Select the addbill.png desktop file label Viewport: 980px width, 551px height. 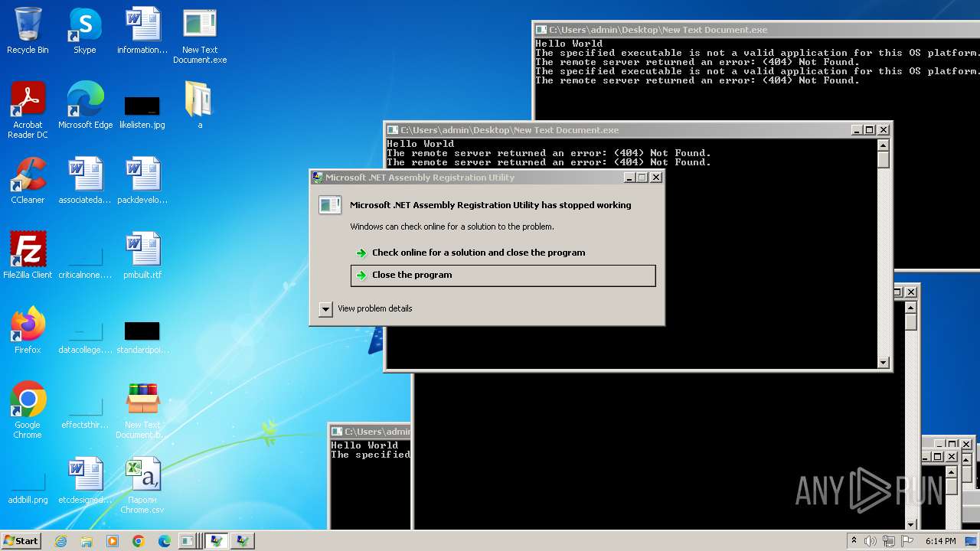(28, 500)
